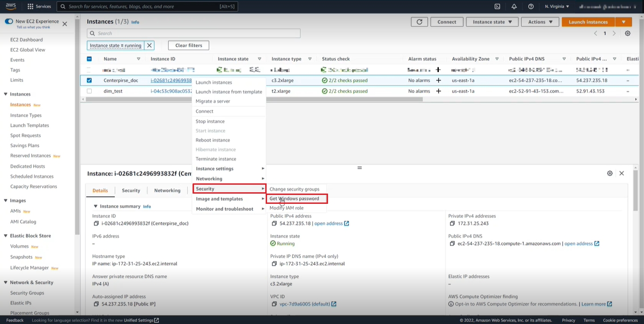644x324 pixels.
Task: Open the N. Virginia region selector
Action: (557, 7)
